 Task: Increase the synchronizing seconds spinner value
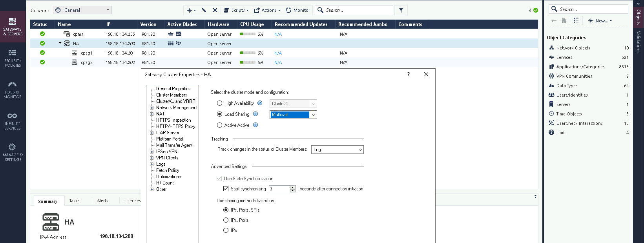tap(293, 187)
